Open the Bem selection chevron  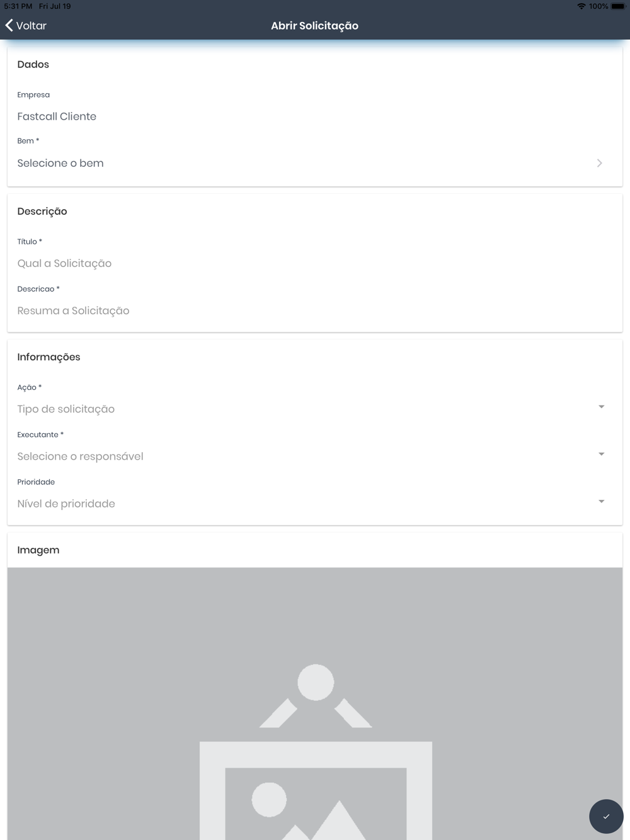coord(599,163)
